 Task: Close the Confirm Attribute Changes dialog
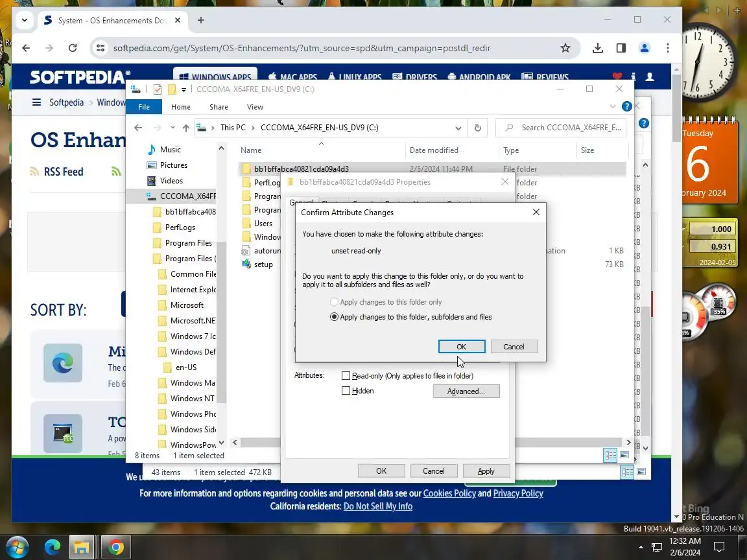tap(536, 212)
